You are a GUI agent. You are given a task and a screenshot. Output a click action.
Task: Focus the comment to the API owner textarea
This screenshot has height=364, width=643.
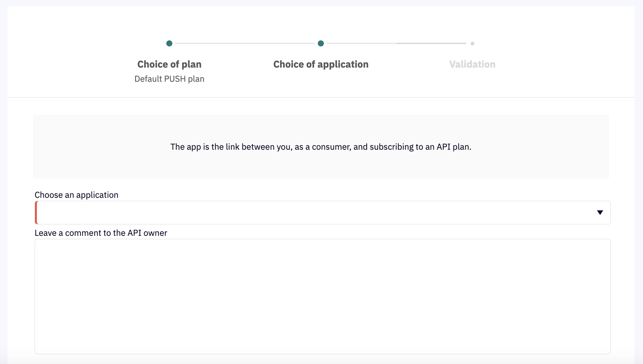click(323, 296)
